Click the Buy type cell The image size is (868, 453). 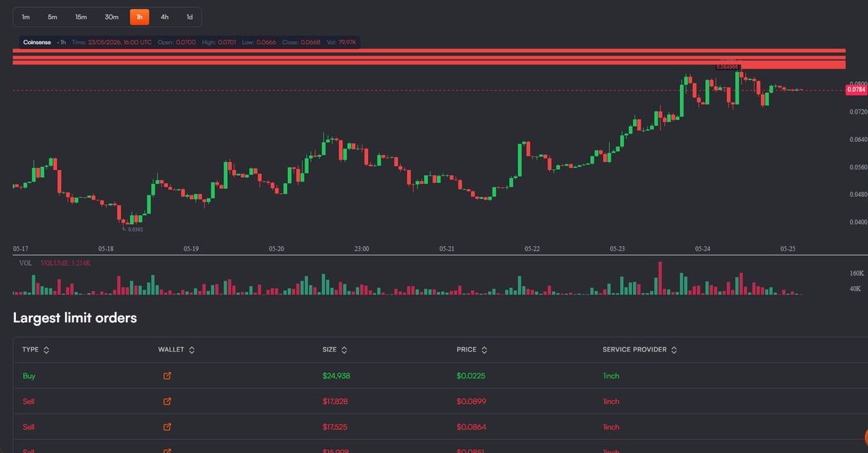click(29, 376)
